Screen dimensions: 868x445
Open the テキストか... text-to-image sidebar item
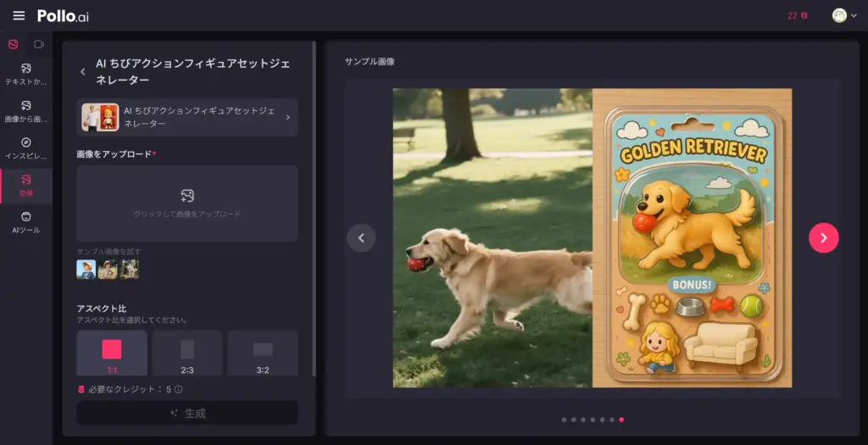pos(26,75)
